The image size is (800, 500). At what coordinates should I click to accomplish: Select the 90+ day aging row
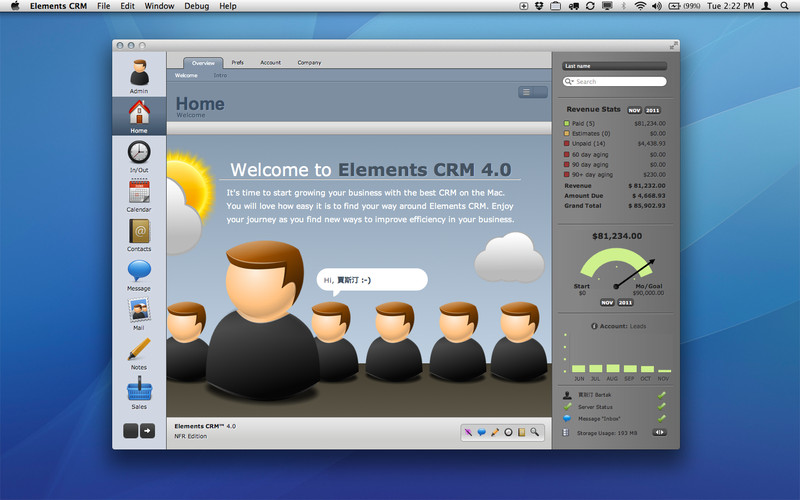click(615, 174)
